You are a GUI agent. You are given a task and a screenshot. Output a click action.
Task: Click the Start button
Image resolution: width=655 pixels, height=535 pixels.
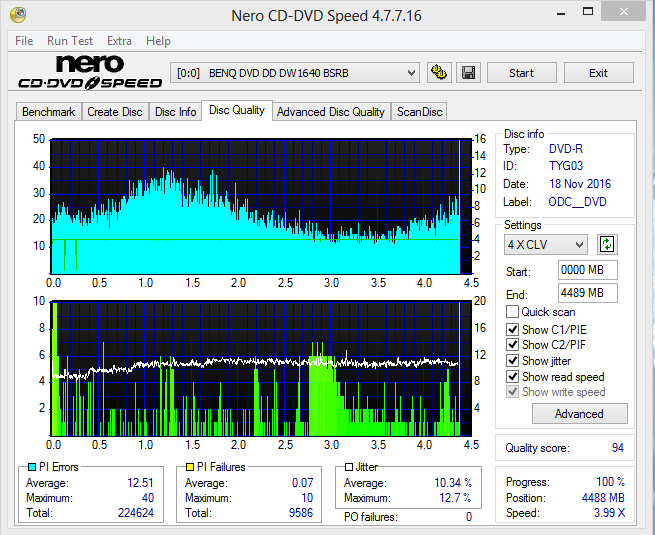(x=521, y=73)
